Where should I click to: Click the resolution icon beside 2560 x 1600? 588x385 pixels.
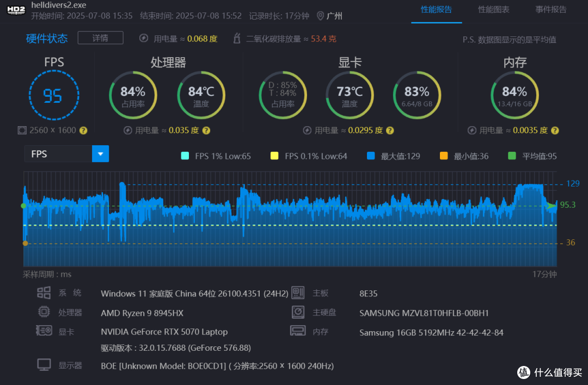(x=22, y=131)
